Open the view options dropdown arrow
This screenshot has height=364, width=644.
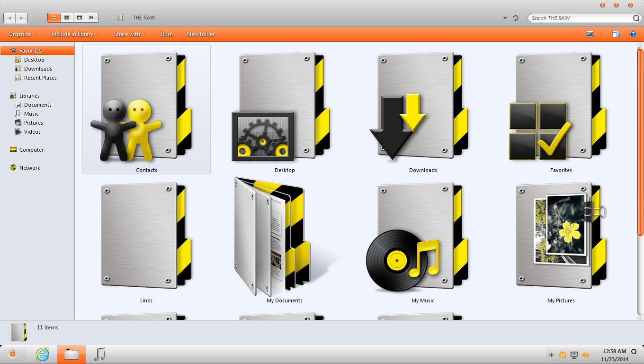click(x=600, y=34)
